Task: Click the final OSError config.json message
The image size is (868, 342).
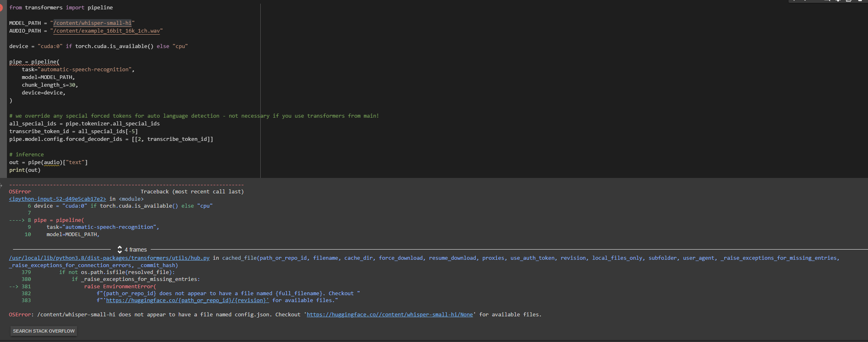Action: [275, 315]
